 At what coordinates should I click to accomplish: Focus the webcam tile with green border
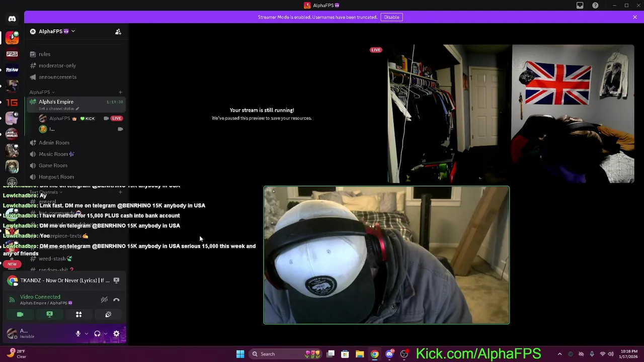386,255
